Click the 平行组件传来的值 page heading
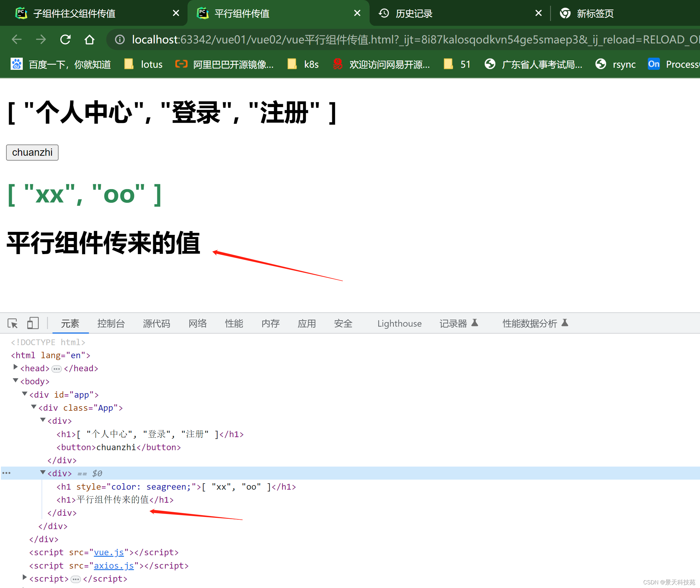Viewport: 700px width, 588px height. (x=103, y=243)
